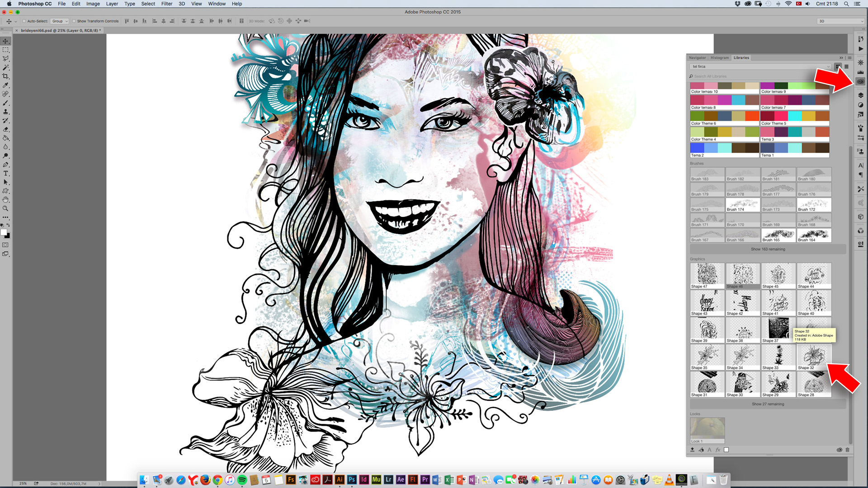Image resolution: width=868 pixels, height=488 pixels.
Task: Open the Layers panel icon
Action: 860,95
